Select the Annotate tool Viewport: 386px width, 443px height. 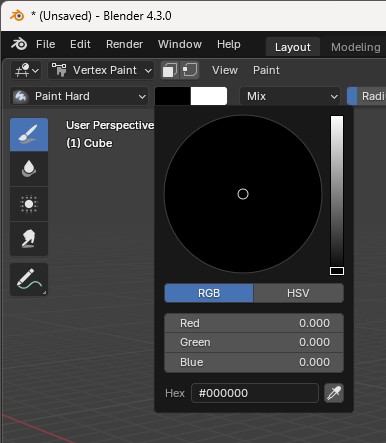pyautogui.click(x=29, y=279)
